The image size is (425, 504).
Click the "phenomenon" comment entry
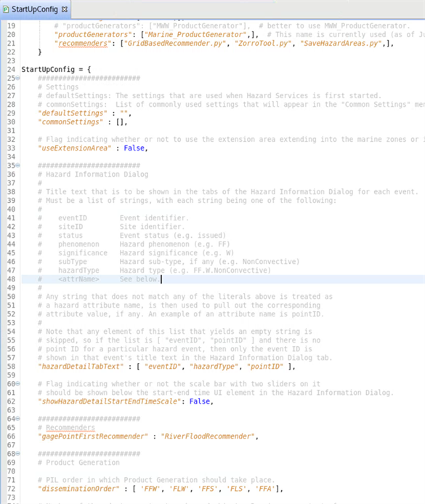[78, 244]
